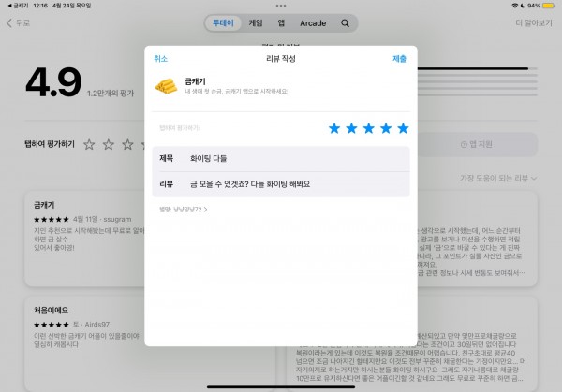Open the review card by ssugram

(85, 239)
